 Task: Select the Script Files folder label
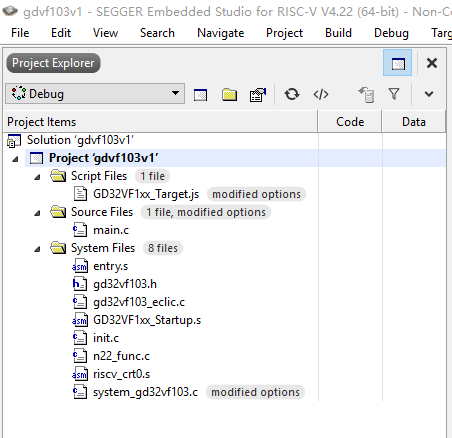click(99, 176)
